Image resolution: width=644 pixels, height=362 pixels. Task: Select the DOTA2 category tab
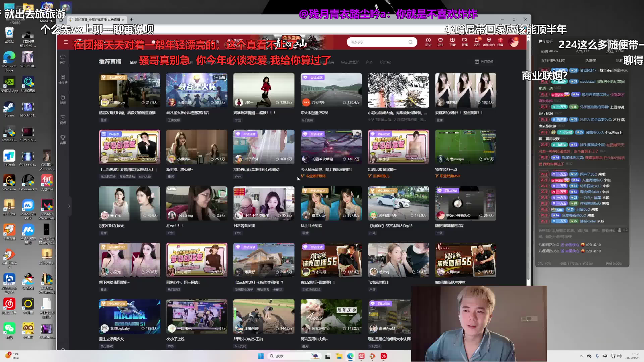[x=385, y=62]
